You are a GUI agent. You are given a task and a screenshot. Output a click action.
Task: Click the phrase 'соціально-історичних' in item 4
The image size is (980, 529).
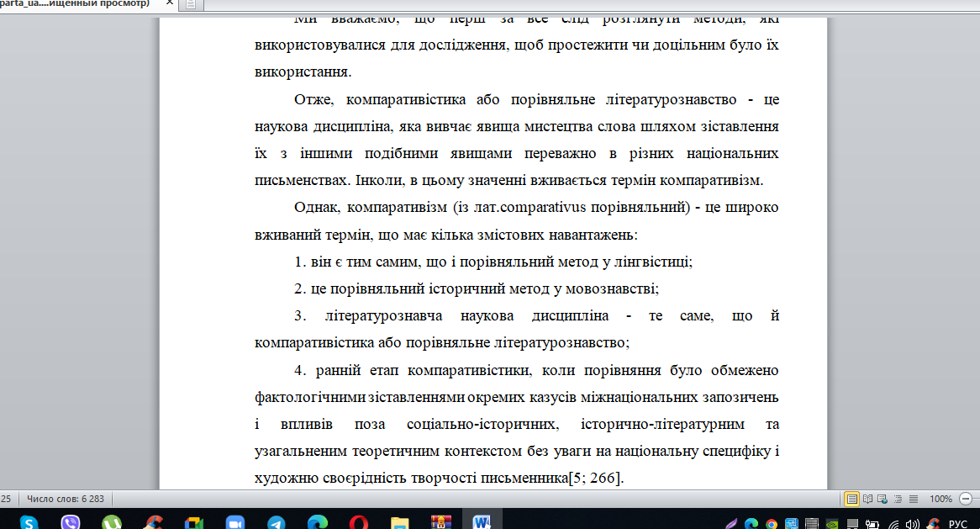[x=482, y=424]
